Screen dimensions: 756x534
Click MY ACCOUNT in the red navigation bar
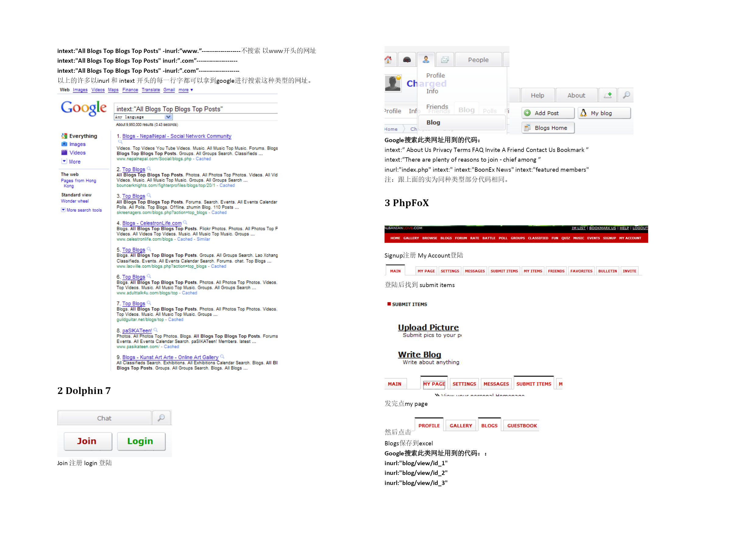pyautogui.click(x=630, y=238)
